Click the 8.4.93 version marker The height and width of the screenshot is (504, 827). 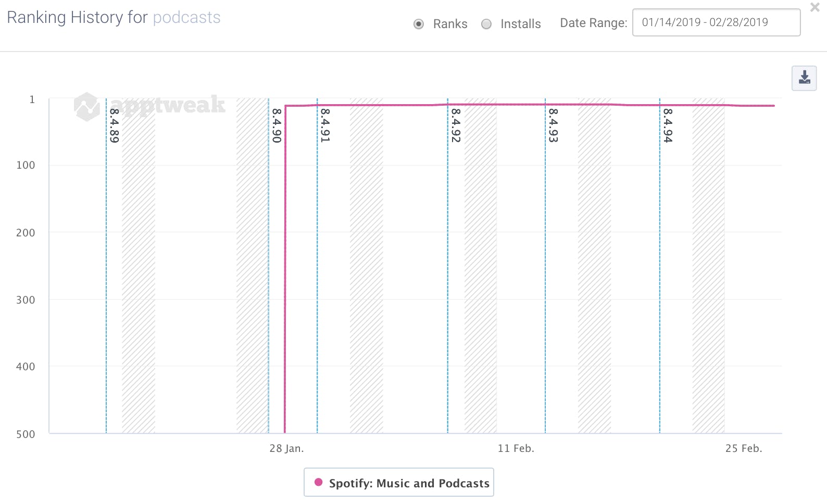pyautogui.click(x=554, y=125)
